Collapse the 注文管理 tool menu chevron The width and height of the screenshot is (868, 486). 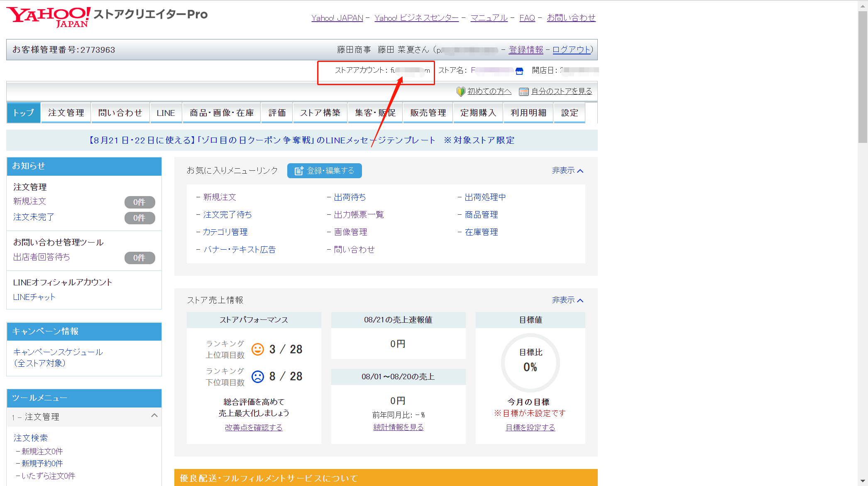pyautogui.click(x=154, y=416)
